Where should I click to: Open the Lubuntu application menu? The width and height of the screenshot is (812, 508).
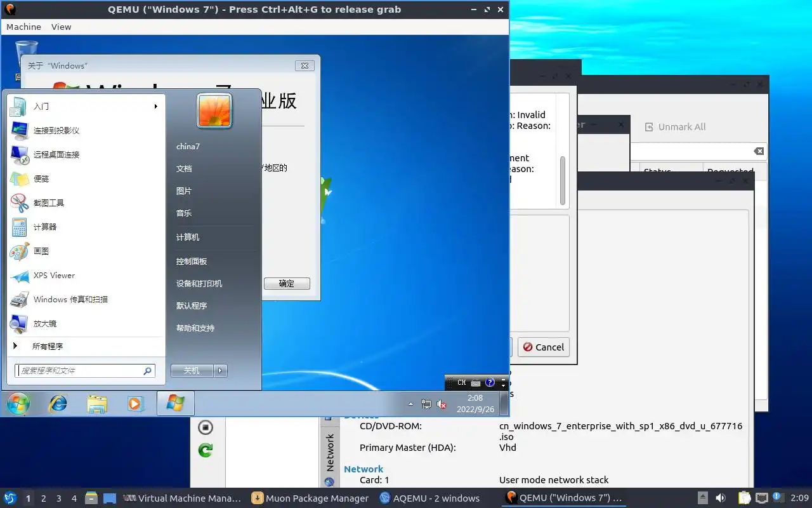click(x=10, y=498)
